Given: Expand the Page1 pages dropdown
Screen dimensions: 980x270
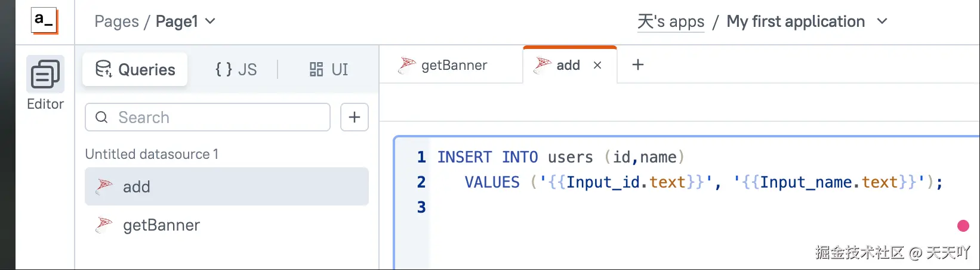Looking at the screenshot, I should click(210, 22).
